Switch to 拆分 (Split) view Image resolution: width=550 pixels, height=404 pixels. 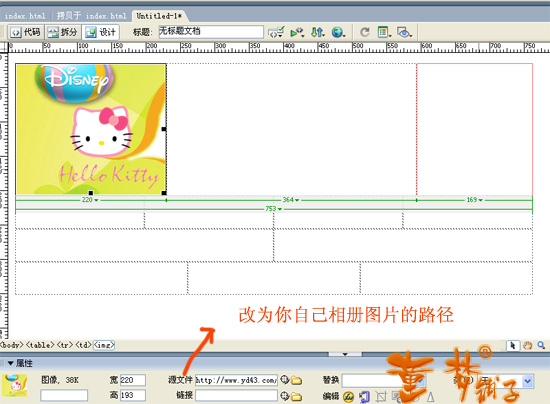[x=63, y=32]
